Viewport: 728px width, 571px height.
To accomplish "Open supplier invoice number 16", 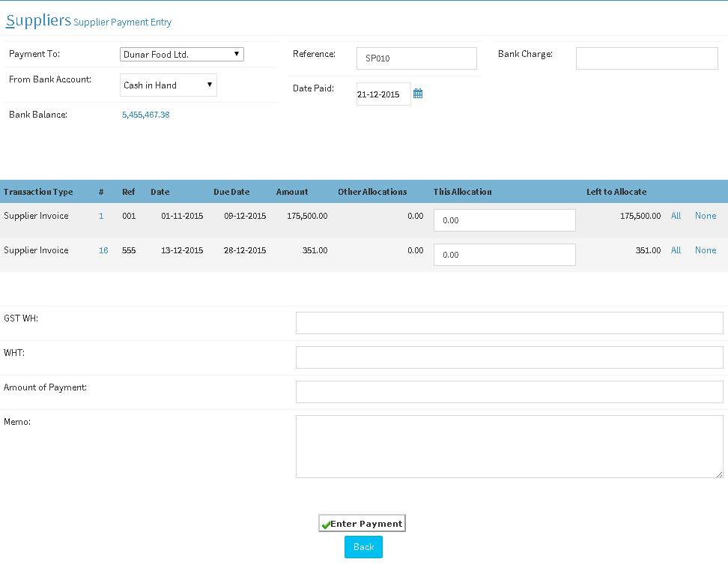I will tap(103, 250).
